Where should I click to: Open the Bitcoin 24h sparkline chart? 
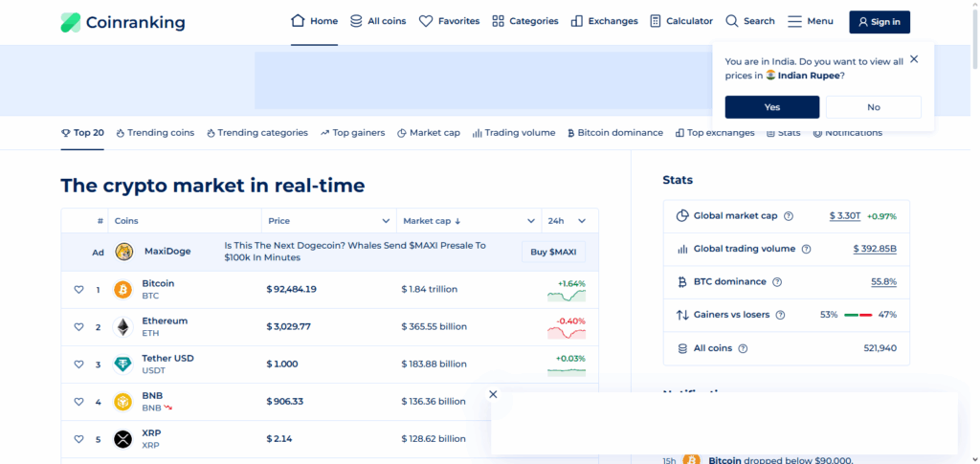pyautogui.click(x=567, y=296)
